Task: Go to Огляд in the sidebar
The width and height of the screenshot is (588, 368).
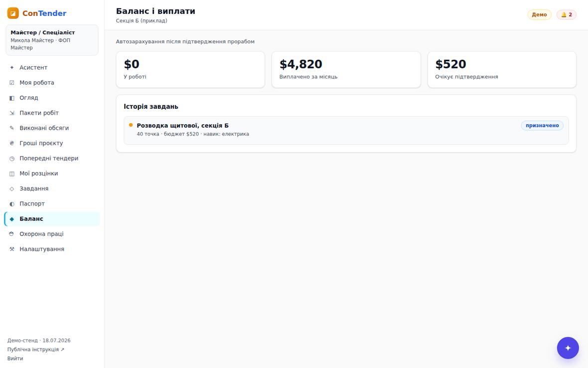Action: [x=52, y=98]
